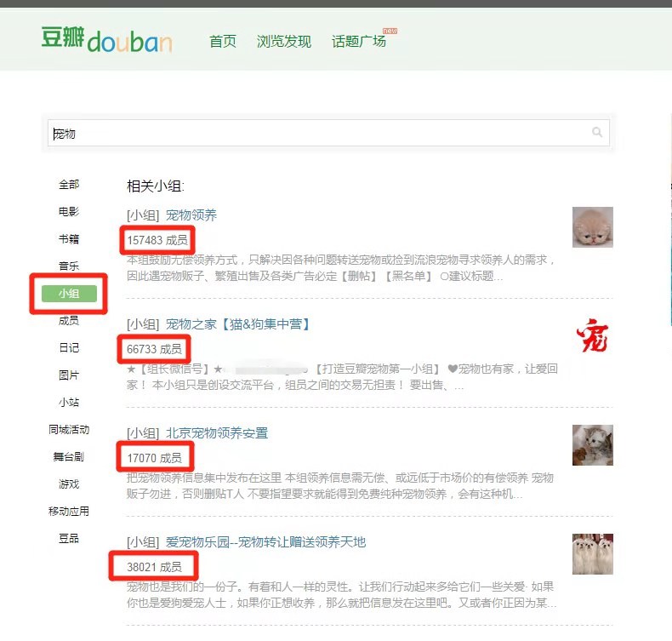Select the 成员 filter category
This screenshot has height=641, width=672.
pyautogui.click(x=69, y=320)
